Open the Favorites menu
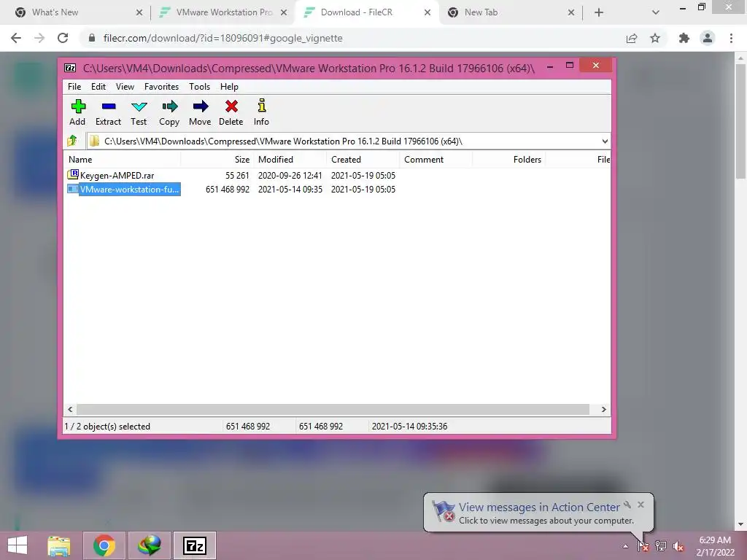This screenshot has width=747, height=560. 161,87
